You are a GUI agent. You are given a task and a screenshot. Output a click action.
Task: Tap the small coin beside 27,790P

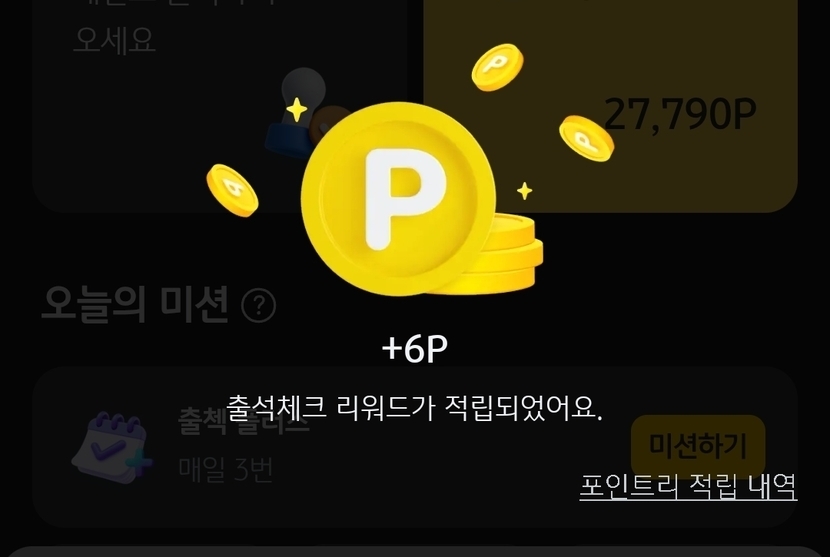587,138
